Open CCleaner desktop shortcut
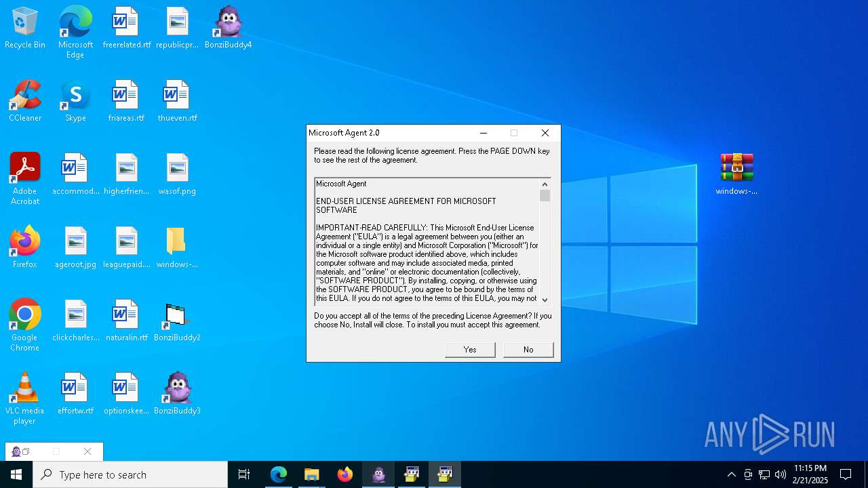The width and height of the screenshot is (868, 488). click(x=25, y=101)
